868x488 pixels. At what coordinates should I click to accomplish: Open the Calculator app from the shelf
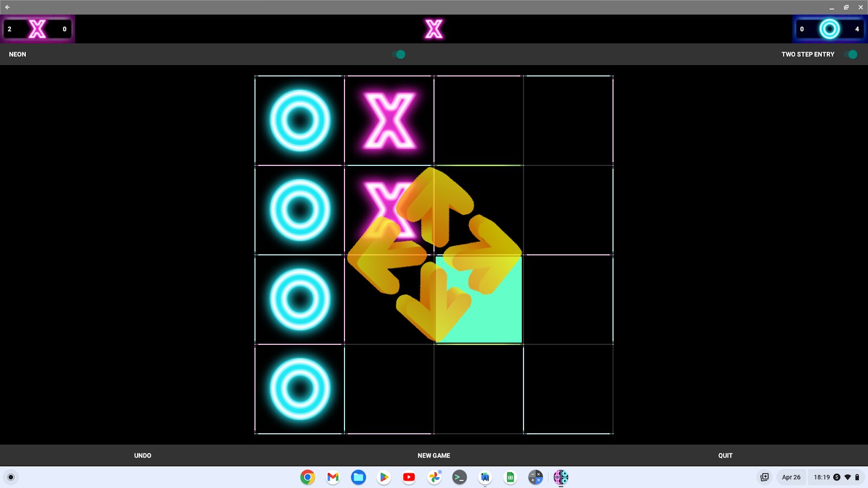535,477
